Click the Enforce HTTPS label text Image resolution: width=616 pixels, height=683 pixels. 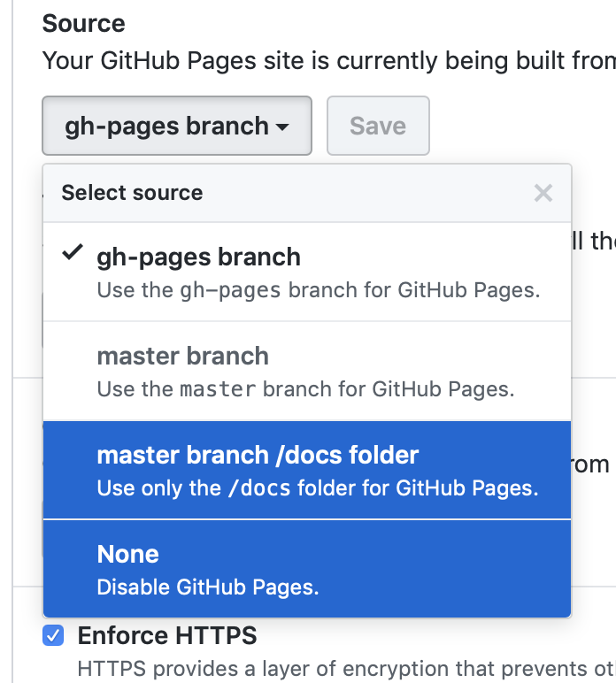pyautogui.click(x=167, y=635)
